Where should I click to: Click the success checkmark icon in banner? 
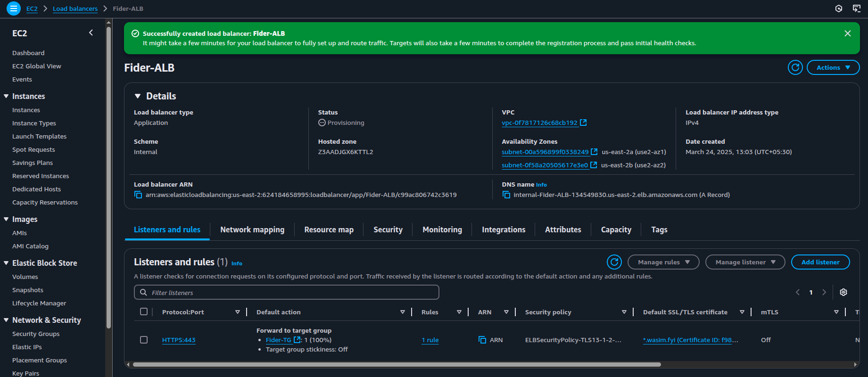click(135, 33)
